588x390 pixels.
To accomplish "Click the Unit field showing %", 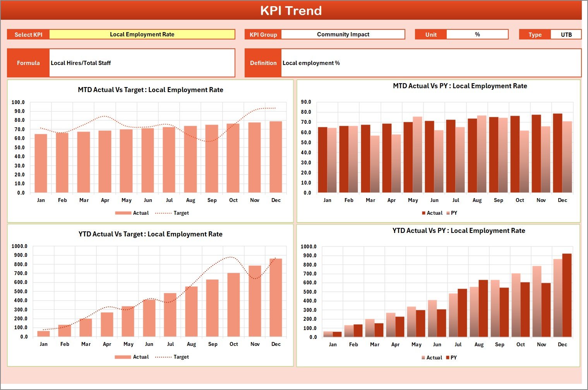I will 477,34.
